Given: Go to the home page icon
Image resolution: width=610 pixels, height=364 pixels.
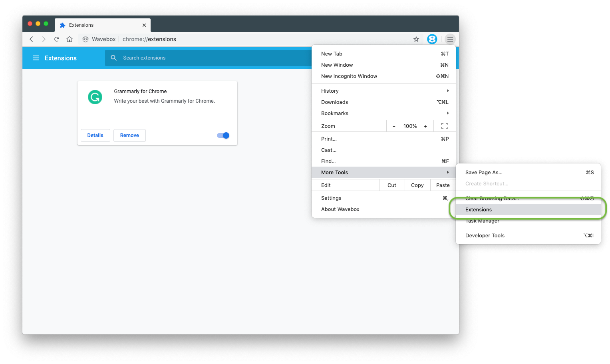Looking at the screenshot, I should pyautogui.click(x=70, y=39).
